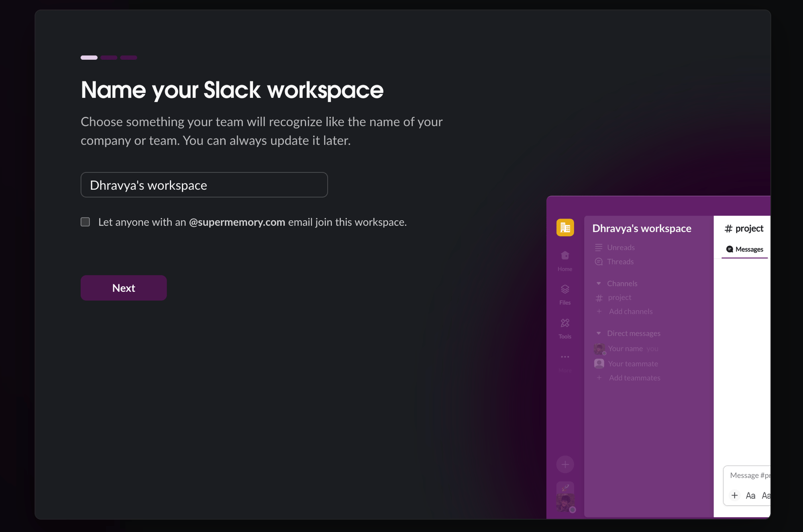Click Add teammates text
Screen dimensions: 803x532
(634, 378)
